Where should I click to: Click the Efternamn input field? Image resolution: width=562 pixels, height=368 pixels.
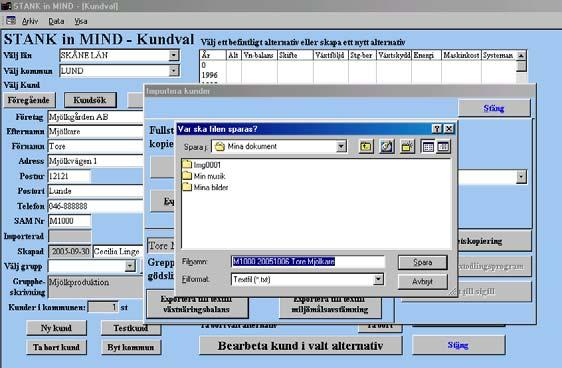95,132
